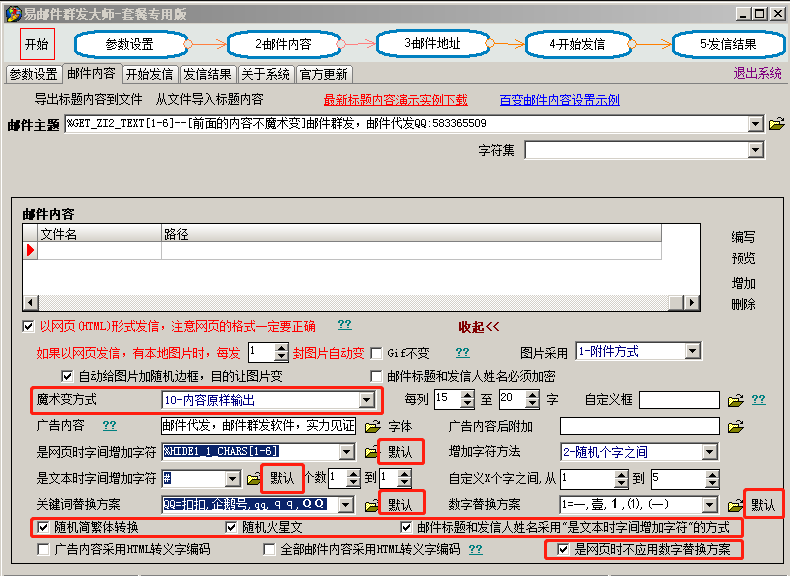The height and width of the screenshot is (576, 790).
Task: Click 导出标题内容到文件
Action: (88, 99)
